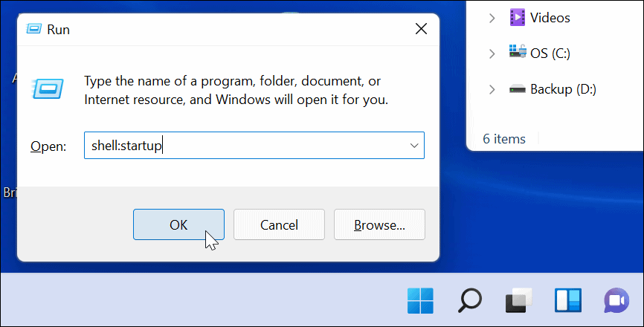Image resolution: width=644 pixels, height=327 pixels.
Task: Click the Cancel button
Action: pyautogui.click(x=280, y=224)
